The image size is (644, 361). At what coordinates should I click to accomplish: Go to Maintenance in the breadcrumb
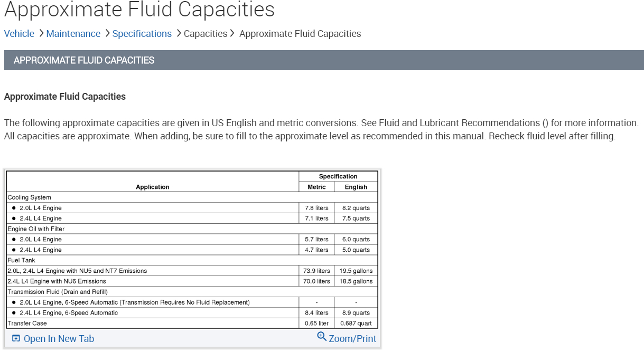[x=73, y=34]
